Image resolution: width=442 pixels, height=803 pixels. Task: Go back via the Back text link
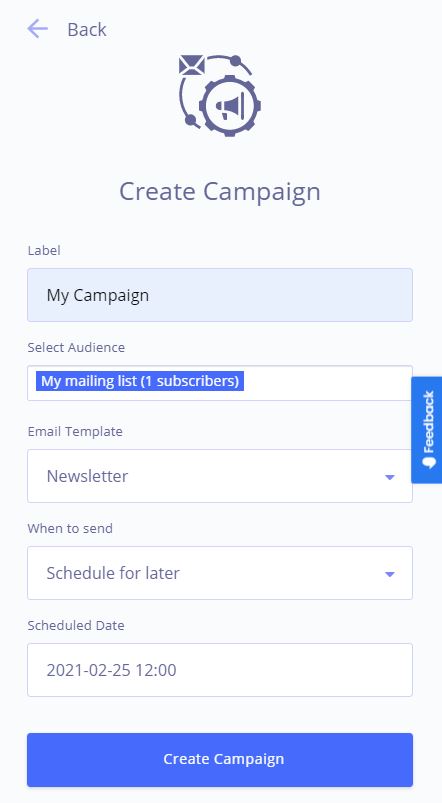tap(87, 29)
